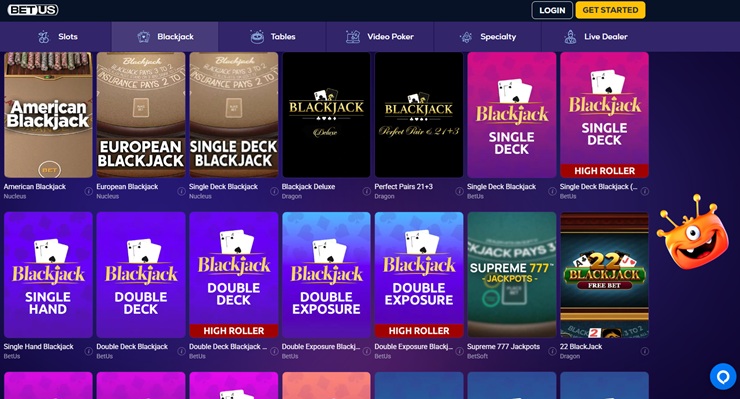
Task: Show info for Single Hand Blackjack
Action: pos(88,351)
